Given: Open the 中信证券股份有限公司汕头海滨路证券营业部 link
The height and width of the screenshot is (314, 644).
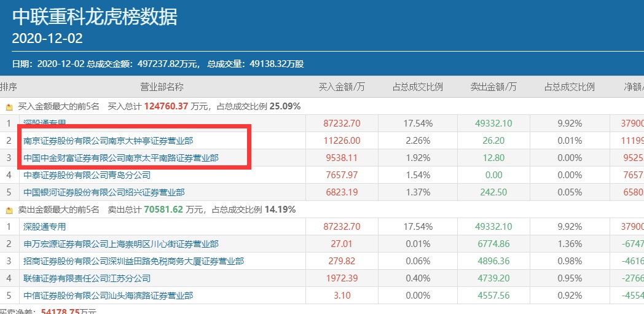Looking at the screenshot, I should 108,296.
